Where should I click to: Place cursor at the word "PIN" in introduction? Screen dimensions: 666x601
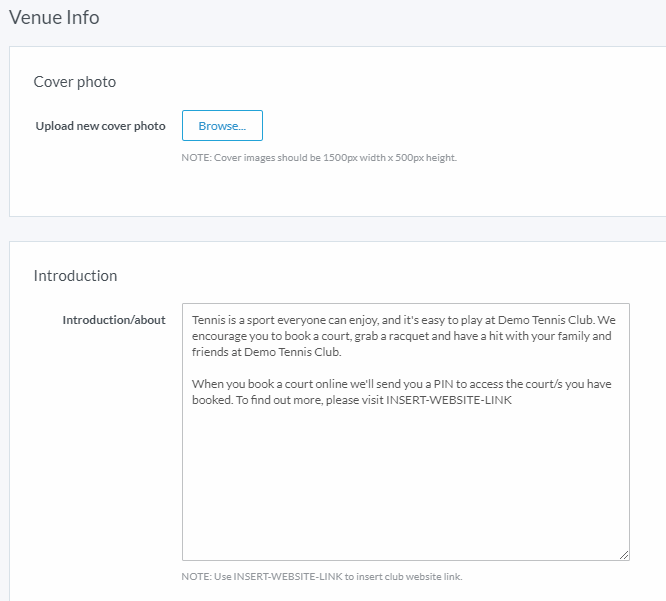coord(443,384)
